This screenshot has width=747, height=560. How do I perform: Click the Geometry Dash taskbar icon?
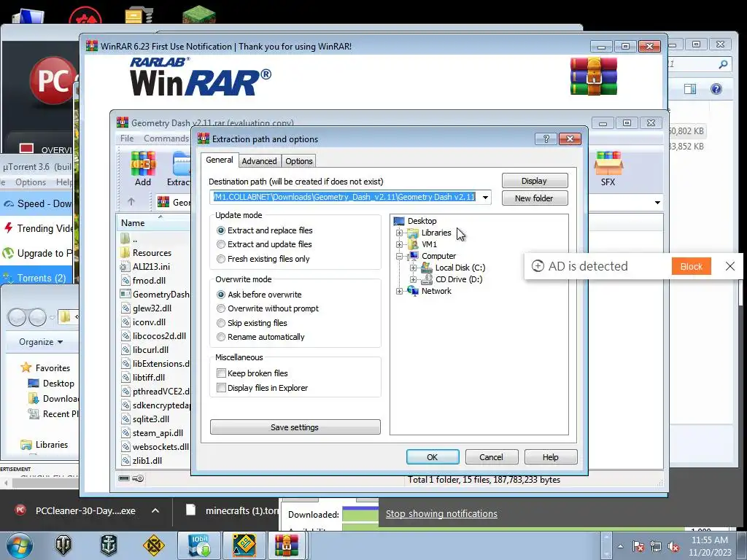(x=244, y=545)
